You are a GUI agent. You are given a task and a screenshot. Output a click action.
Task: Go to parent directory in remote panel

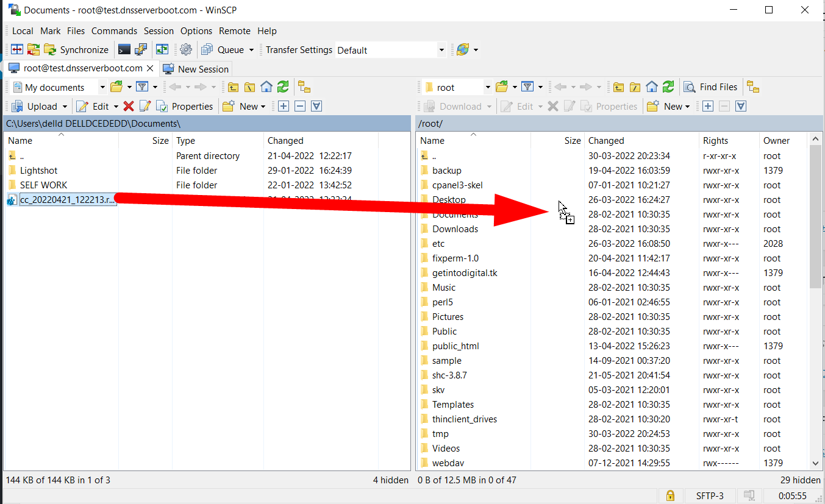619,87
